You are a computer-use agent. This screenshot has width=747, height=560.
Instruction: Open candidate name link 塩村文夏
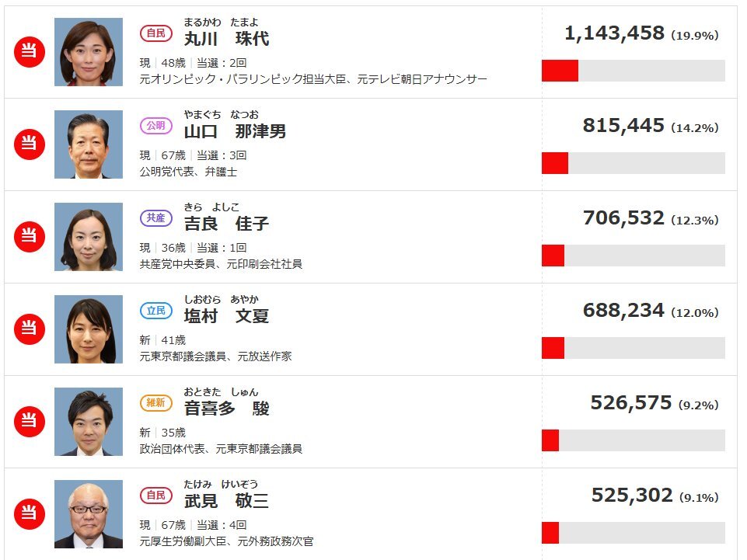tap(226, 315)
